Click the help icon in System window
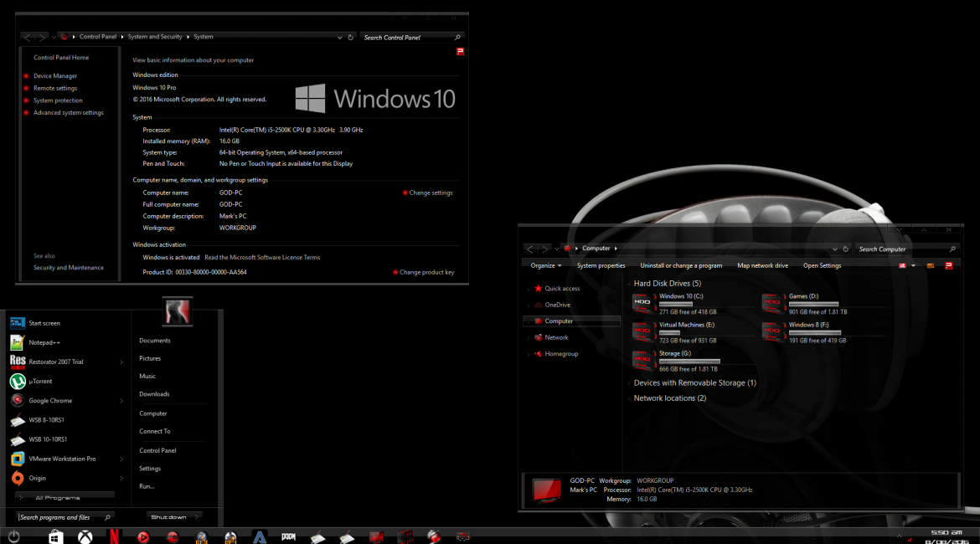 pyautogui.click(x=460, y=51)
